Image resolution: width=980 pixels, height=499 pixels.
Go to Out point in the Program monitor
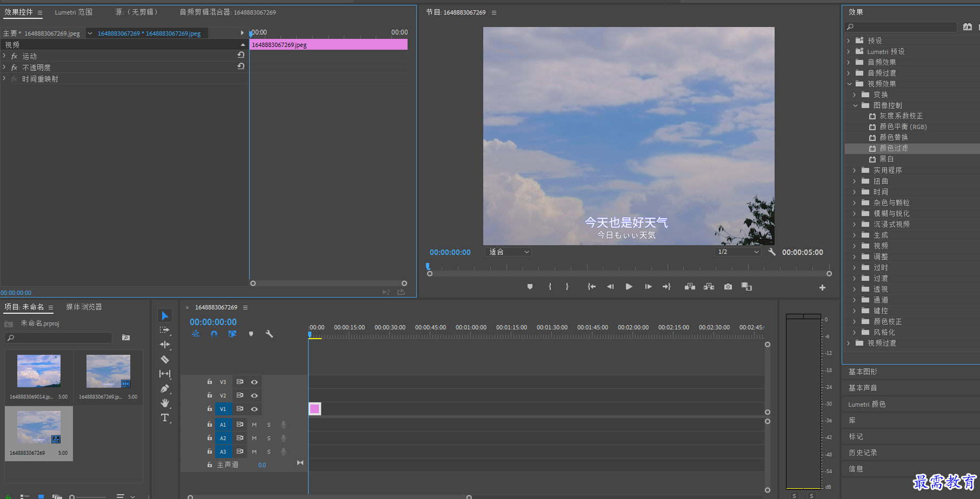click(666, 287)
